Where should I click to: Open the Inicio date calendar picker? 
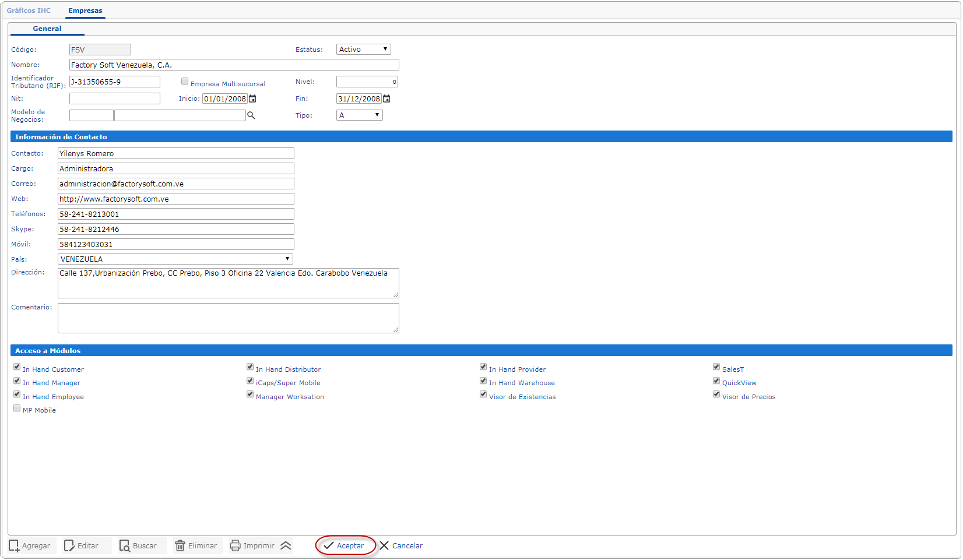click(x=253, y=99)
